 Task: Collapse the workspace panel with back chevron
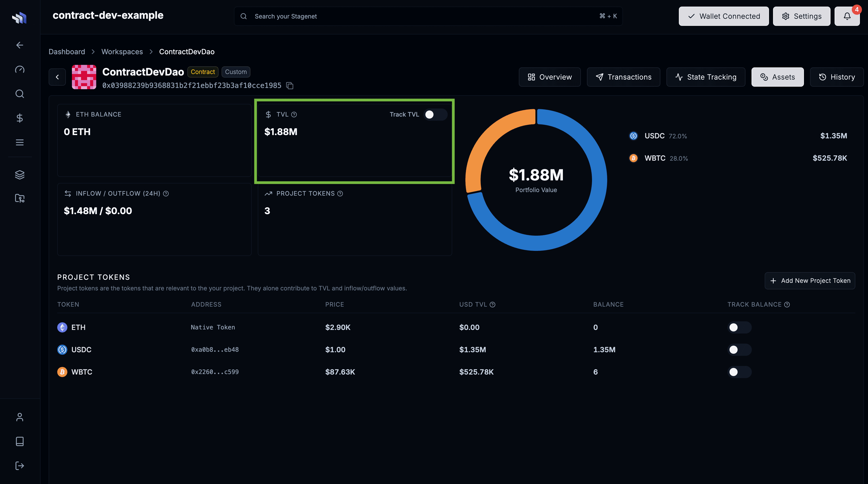(57, 77)
